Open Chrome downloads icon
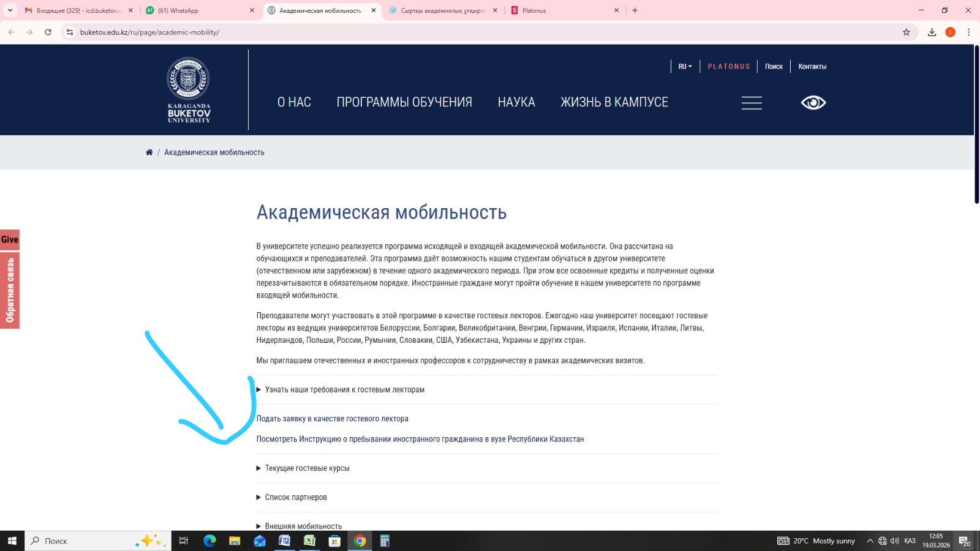The height and width of the screenshot is (551, 980). (x=932, y=32)
